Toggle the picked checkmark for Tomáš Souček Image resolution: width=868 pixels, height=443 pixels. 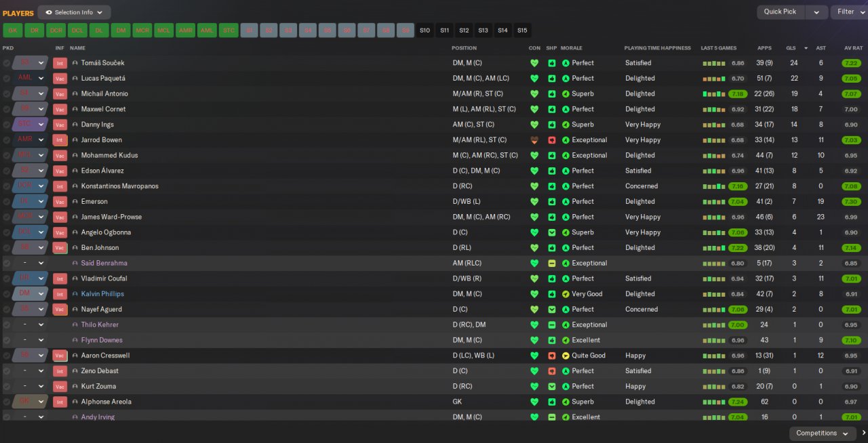(x=7, y=63)
